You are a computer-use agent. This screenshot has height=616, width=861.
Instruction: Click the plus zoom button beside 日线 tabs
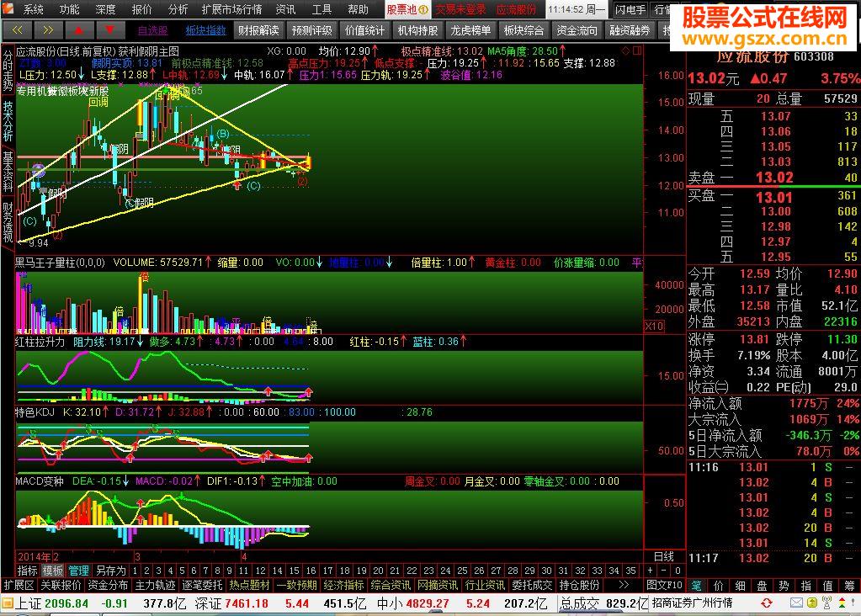pyautogui.click(x=650, y=571)
